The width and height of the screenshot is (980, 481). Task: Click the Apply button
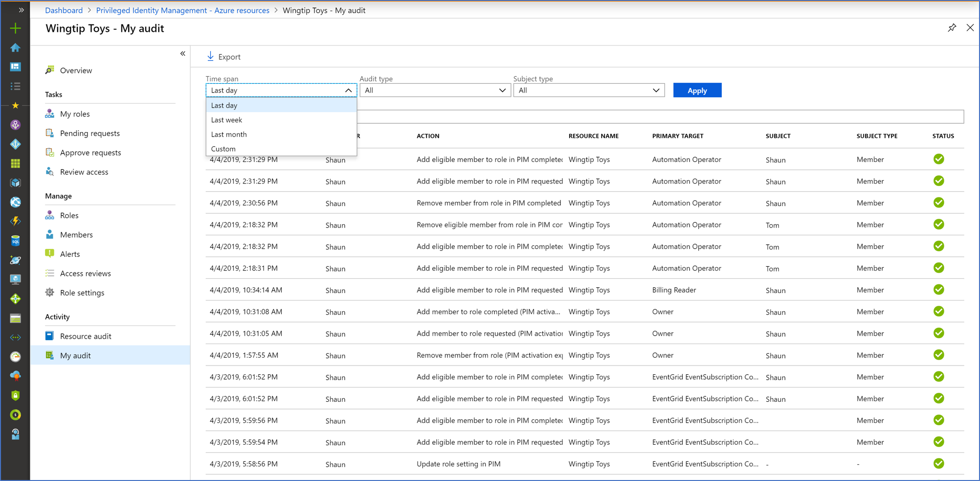tap(697, 91)
